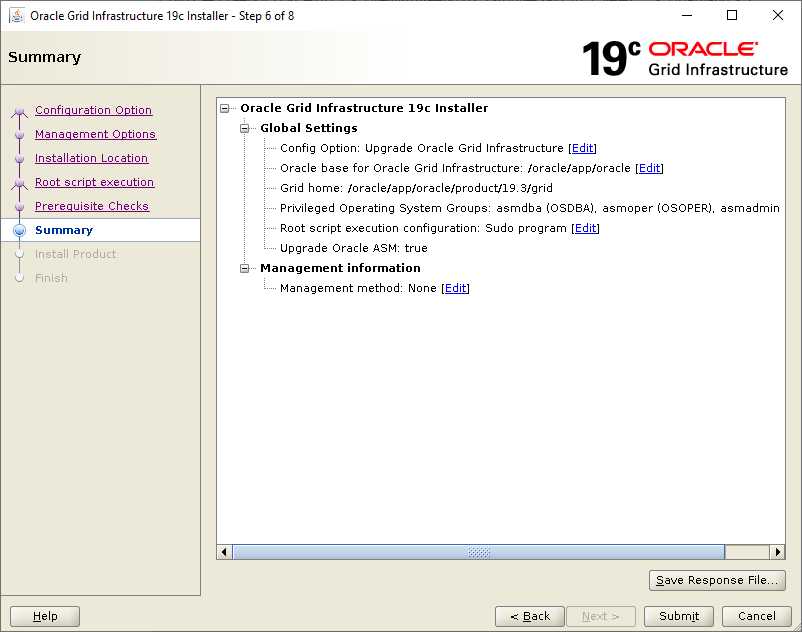Edit the Management method setting
Viewport: 802px width, 632px height.
(x=455, y=288)
